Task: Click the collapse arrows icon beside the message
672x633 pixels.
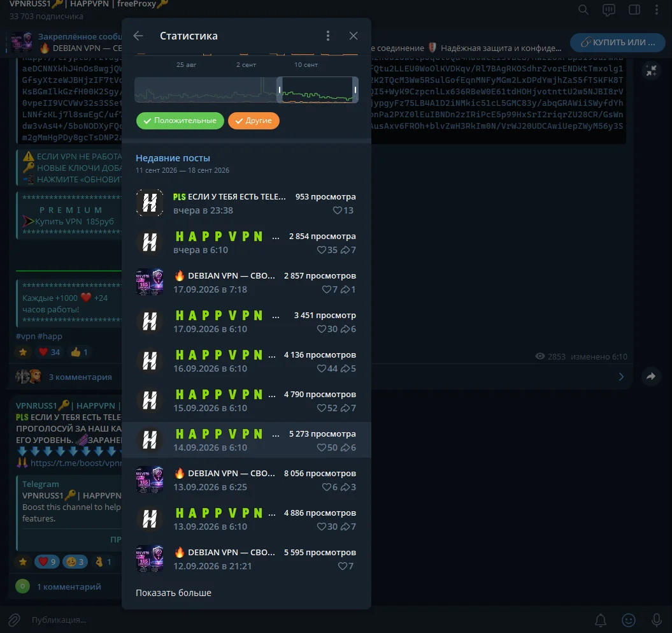Action: point(652,71)
